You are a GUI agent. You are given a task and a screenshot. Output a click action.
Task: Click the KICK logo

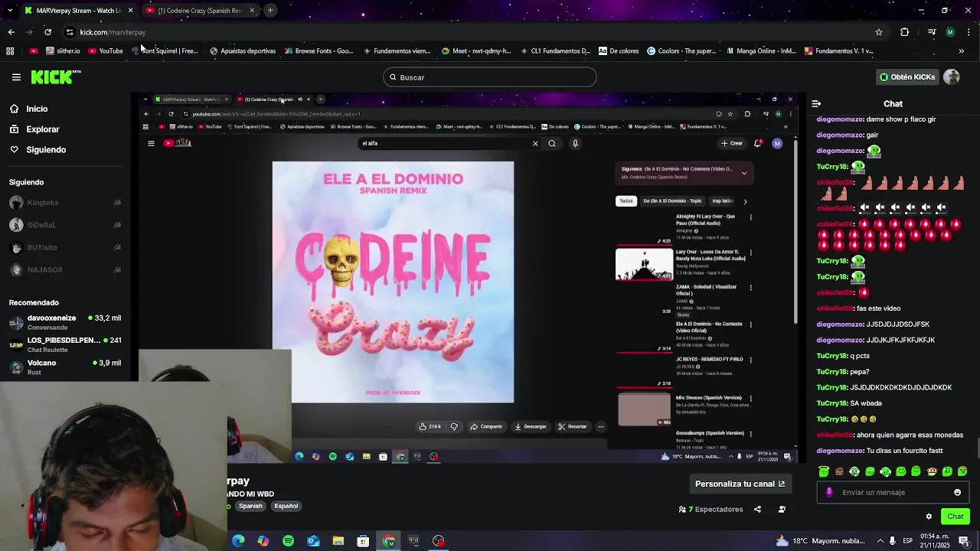tap(55, 77)
